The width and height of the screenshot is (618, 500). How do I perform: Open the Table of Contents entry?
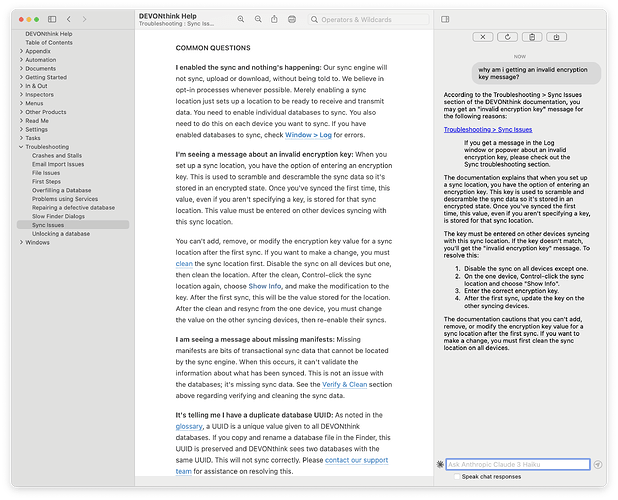[48, 43]
